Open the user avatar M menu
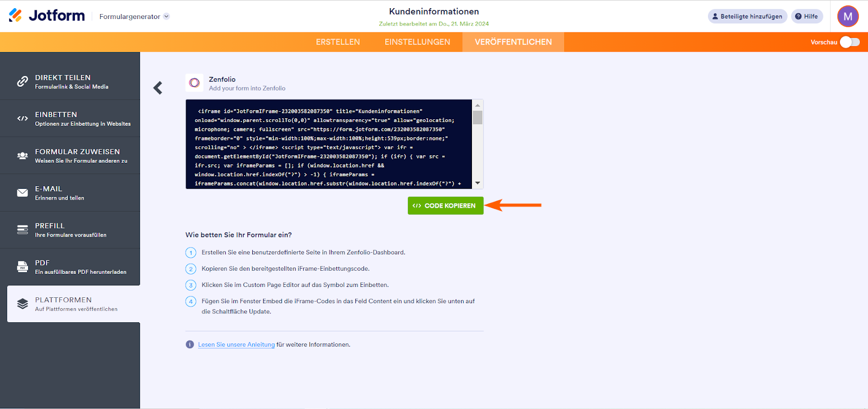This screenshot has width=868, height=409. tap(848, 16)
